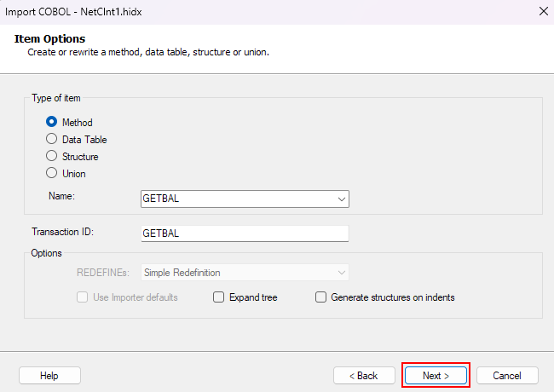The image size is (554, 392).
Task: Open the Name dropdown arrow
Action: 342,199
